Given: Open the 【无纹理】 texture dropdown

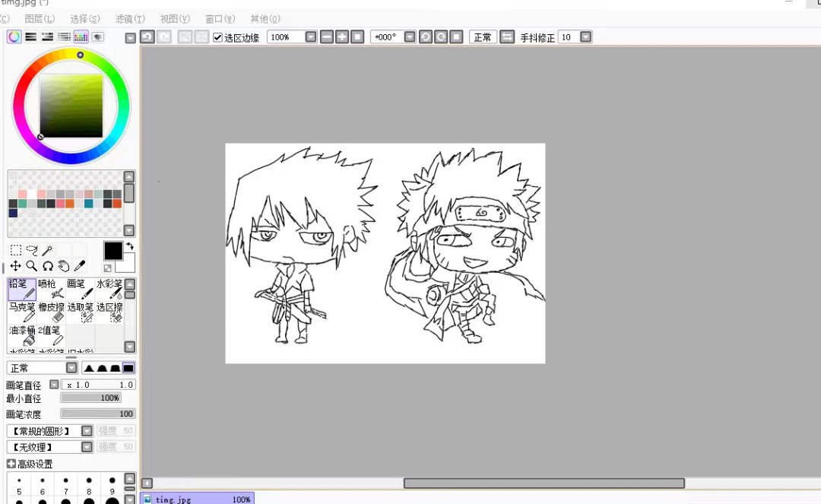Looking at the screenshot, I should point(87,448).
